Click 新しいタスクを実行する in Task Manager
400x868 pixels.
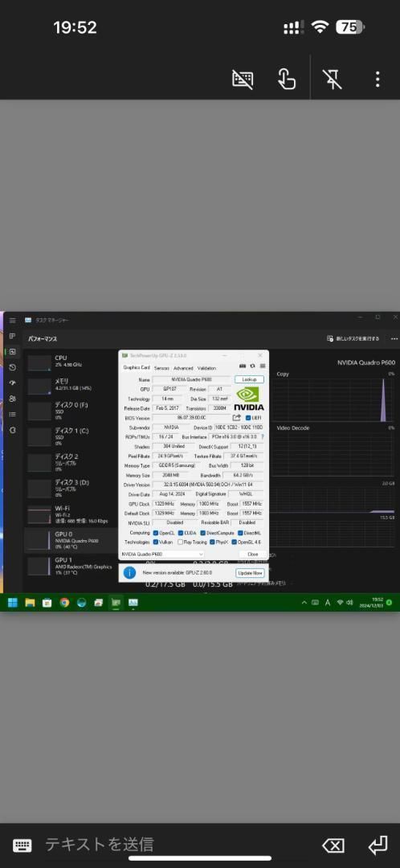(353, 338)
